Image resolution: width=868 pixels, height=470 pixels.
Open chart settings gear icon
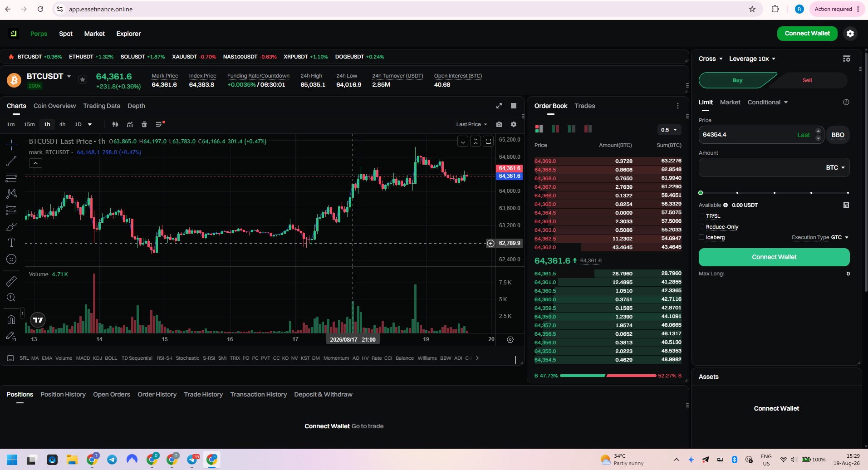[x=514, y=124]
